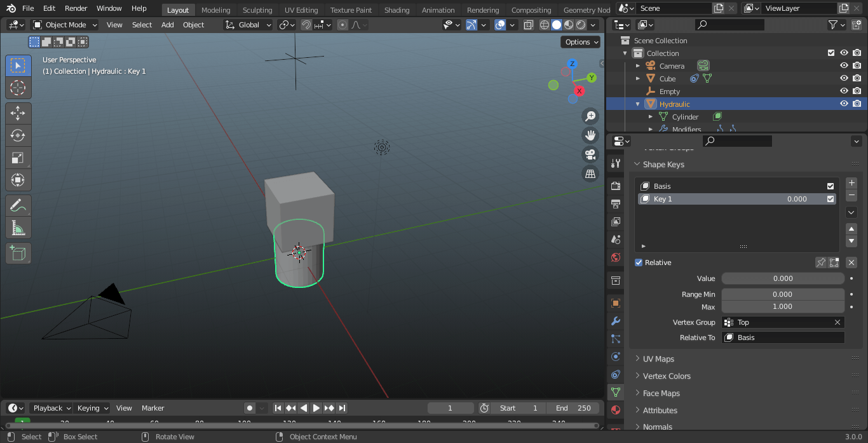Screen dimensions: 868x443
Task: Uncheck the Relative option
Action: click(638, 262)
